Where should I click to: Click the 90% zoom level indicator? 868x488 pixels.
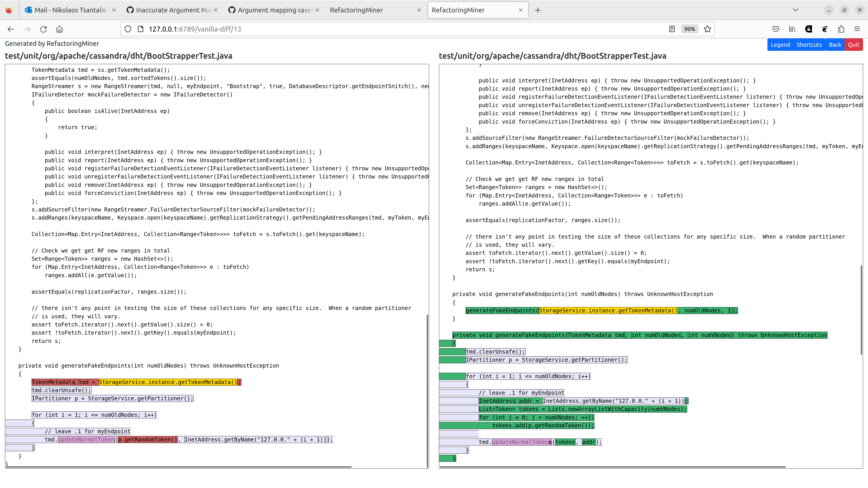(689, 29)
